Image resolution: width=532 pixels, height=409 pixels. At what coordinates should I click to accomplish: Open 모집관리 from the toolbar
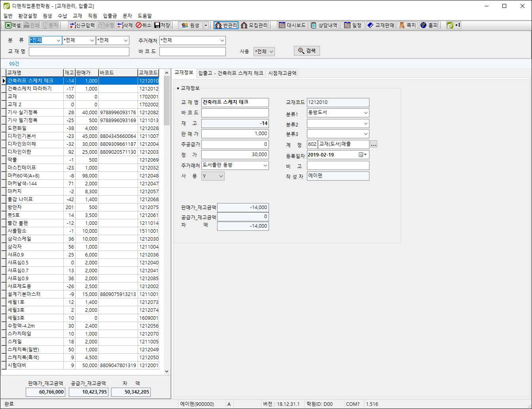point(254,25)
